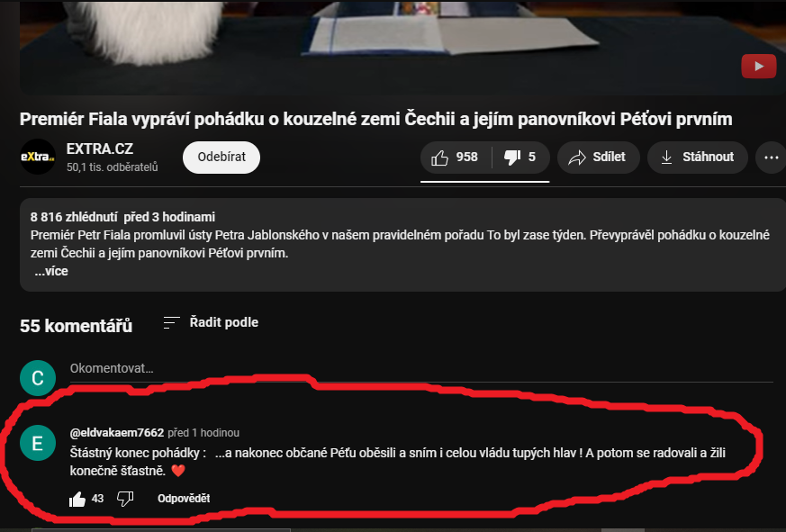Dislike the comment by eldvakaem7662
Screen dimensions: 786x532
tap(125, 499)
